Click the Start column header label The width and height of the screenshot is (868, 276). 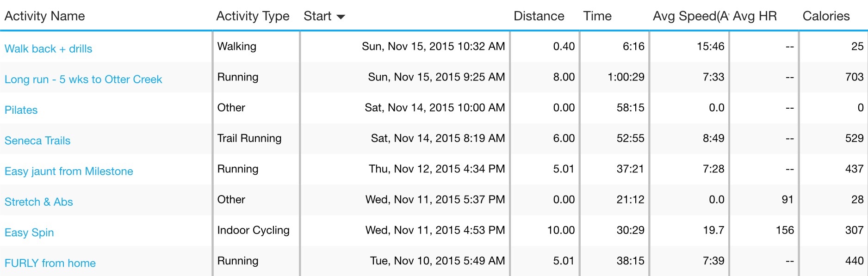317,16
